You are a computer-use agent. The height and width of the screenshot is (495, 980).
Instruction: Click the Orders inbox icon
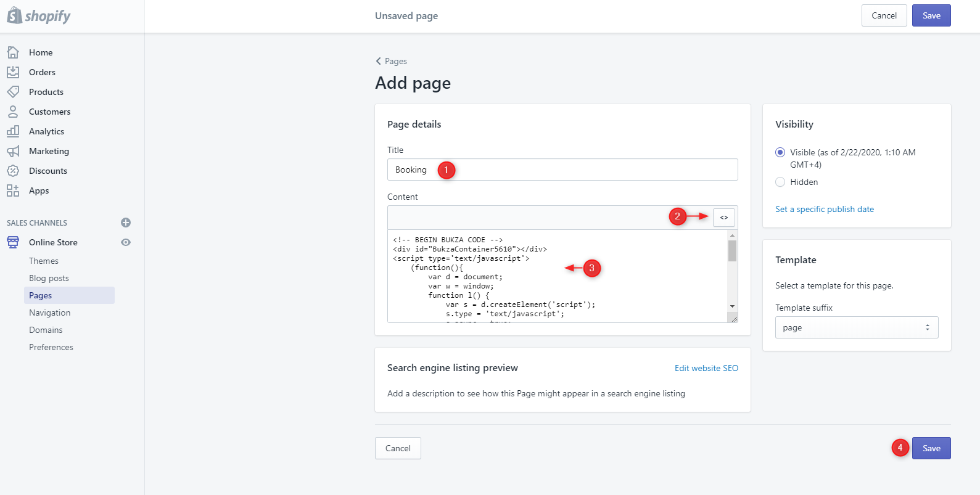[x=13, y=72]
